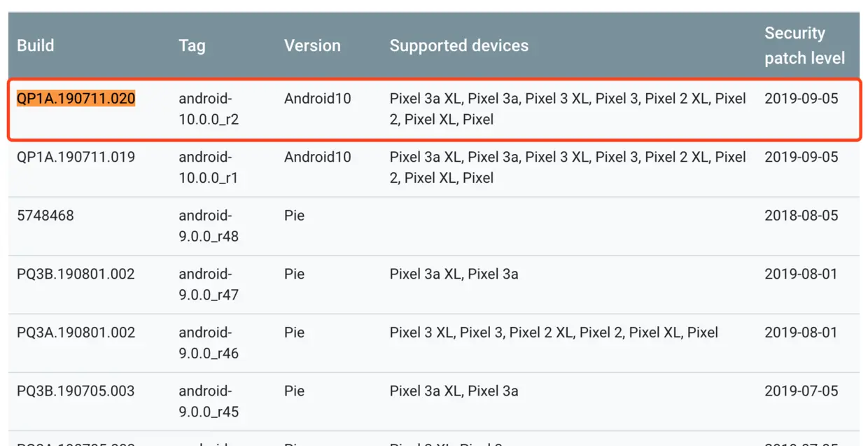The height and width of the screenshot is (446, 868).
Task: Click the android-10.0.0_r2 tag cell
Action: point(209,109)
